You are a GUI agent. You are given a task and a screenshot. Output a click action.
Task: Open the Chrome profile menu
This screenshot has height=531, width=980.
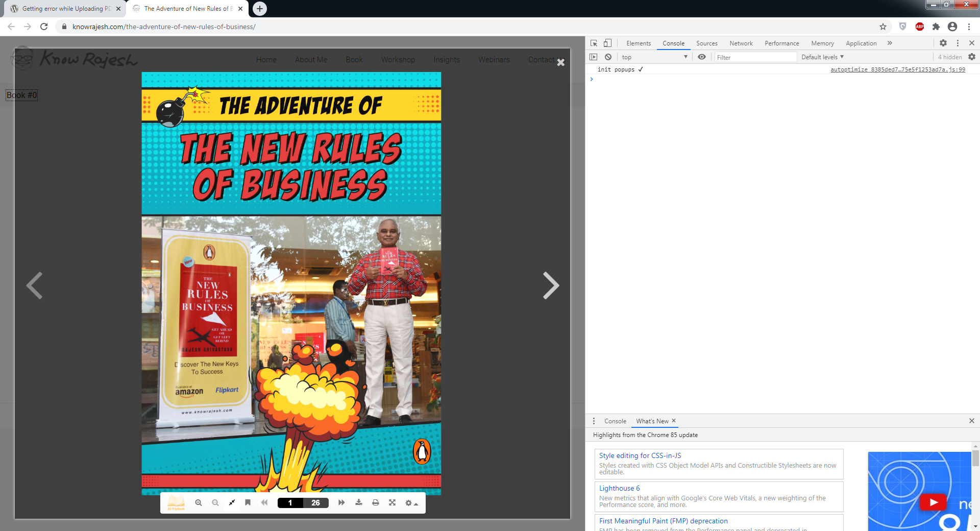(952, 27)
